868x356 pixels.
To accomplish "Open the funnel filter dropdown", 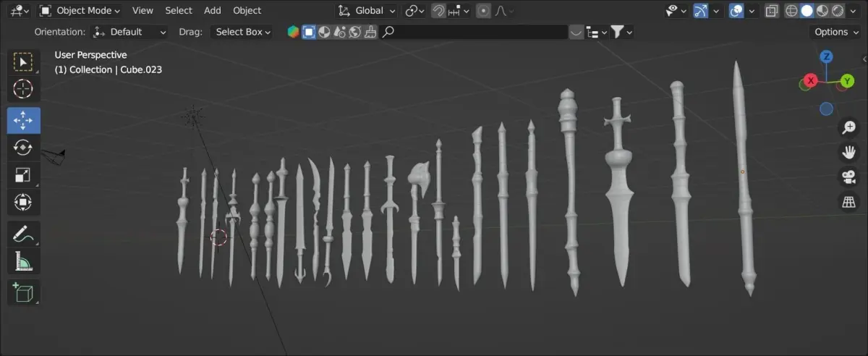I will 621,32.
